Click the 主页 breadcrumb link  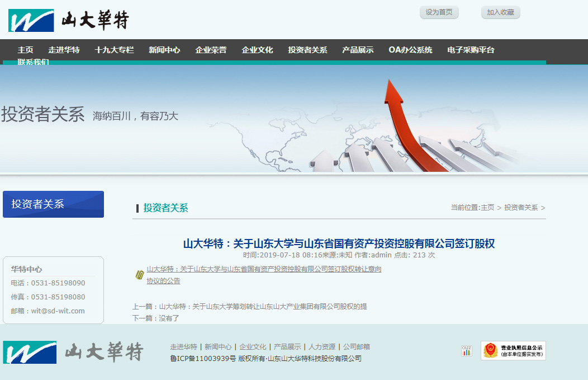tap(487, 208)
